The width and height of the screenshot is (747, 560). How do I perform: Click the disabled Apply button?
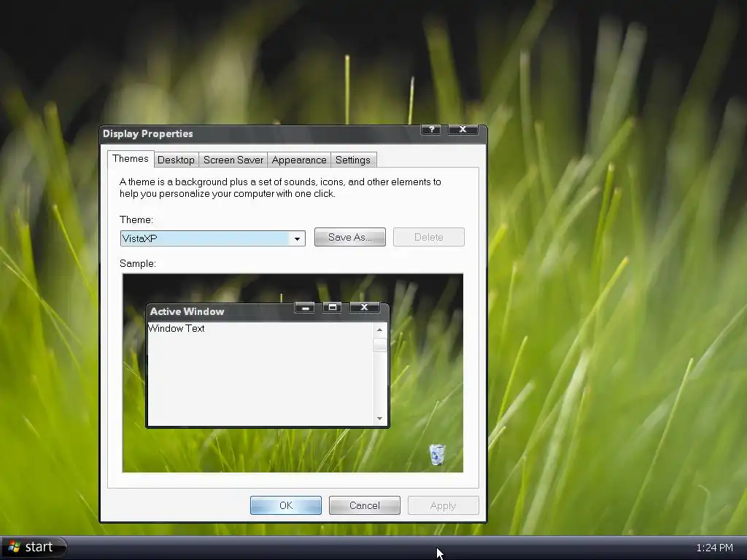443,505
